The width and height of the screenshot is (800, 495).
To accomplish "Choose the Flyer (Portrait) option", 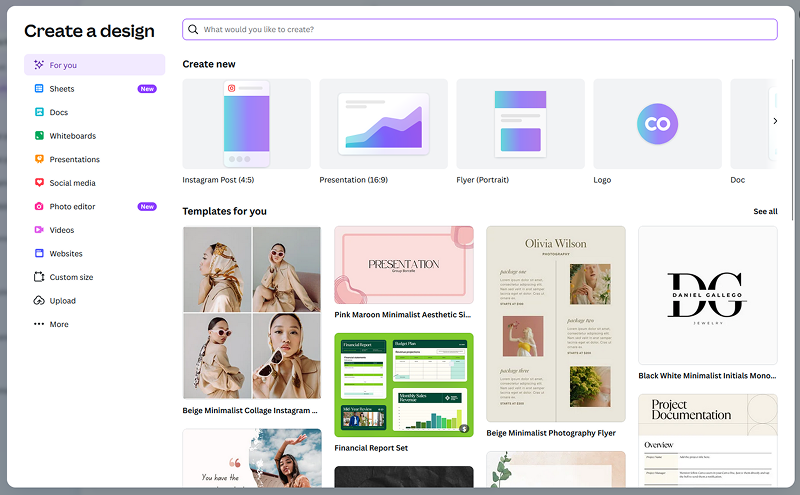I will [520, 124].
